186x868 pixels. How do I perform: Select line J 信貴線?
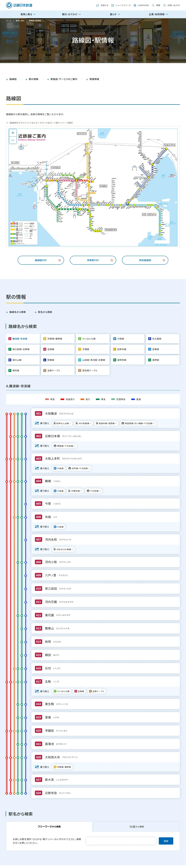point(162,349)
